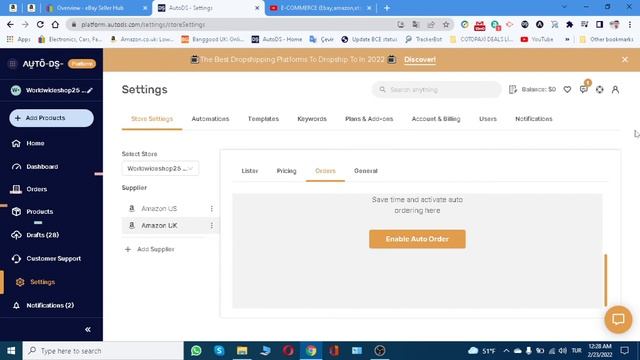Open Amazon US three-dot menu

(x=211, y=209)
